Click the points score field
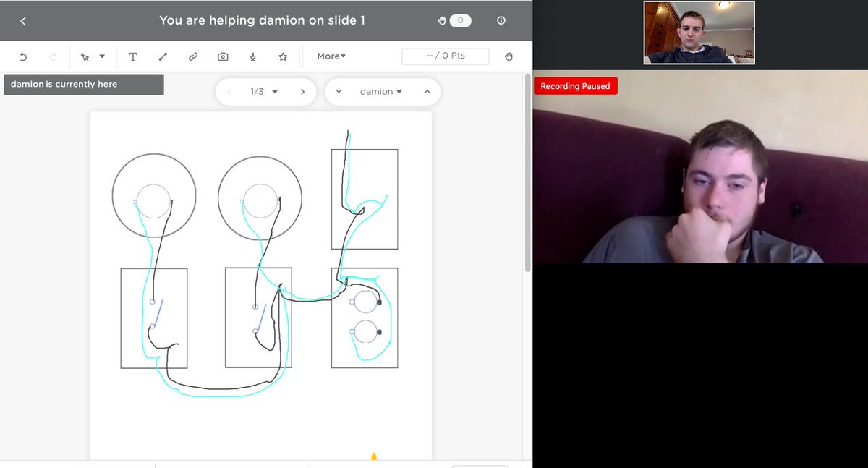 coord(446,56)
